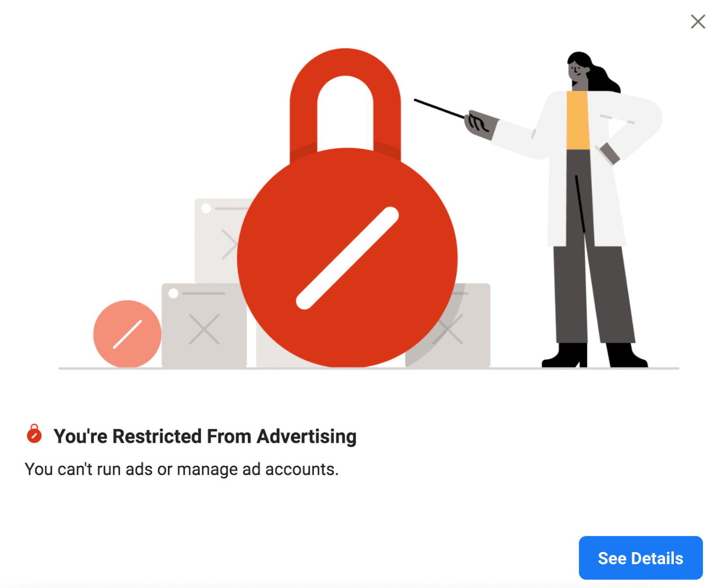Close the restriction dialog with X
The height and width of the screenshot is (588, 718).
697,22
